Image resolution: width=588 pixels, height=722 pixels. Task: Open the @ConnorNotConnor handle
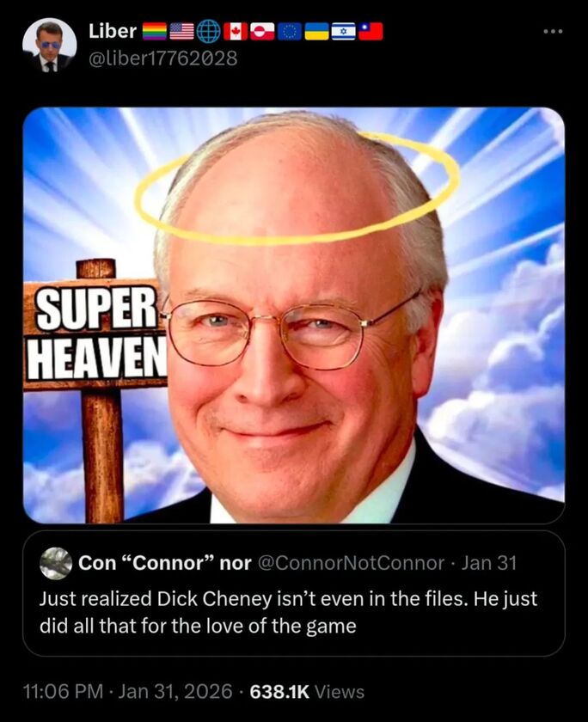coord(351,563)
